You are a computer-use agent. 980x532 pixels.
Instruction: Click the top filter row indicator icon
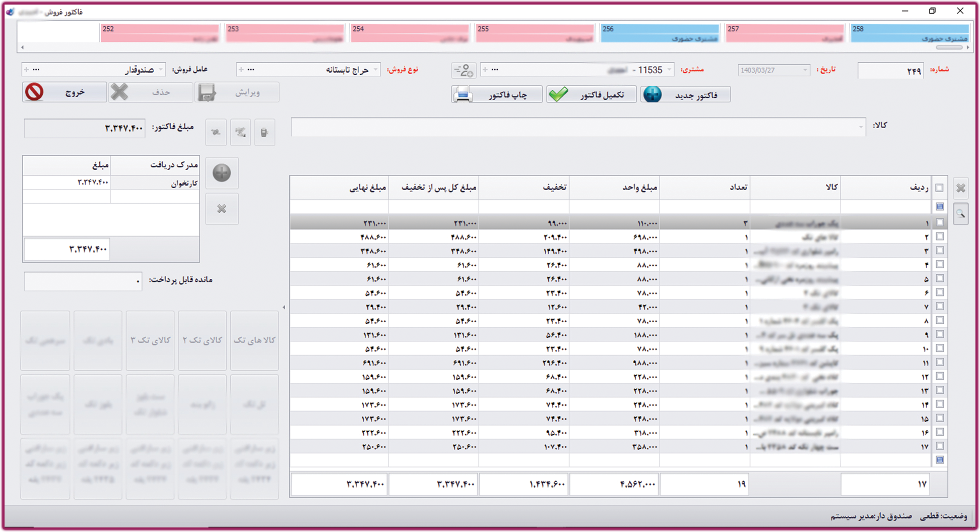click(940, 207)
